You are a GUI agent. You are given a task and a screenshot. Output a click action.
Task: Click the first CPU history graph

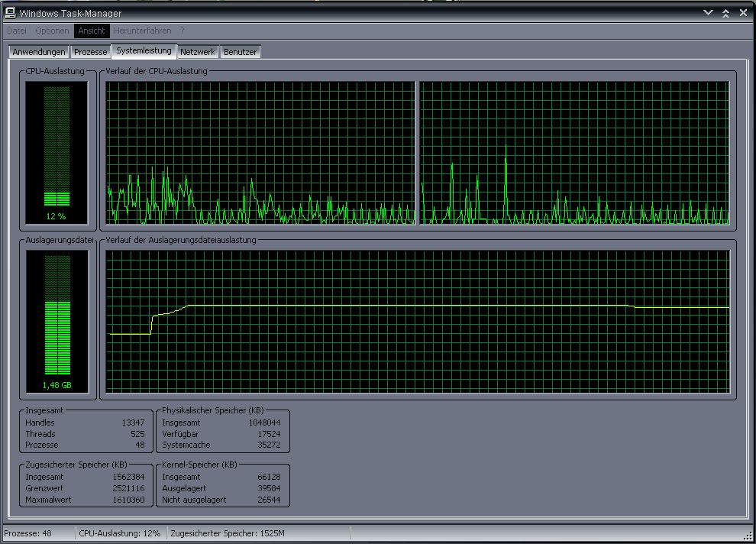click(x=260, y=152)
